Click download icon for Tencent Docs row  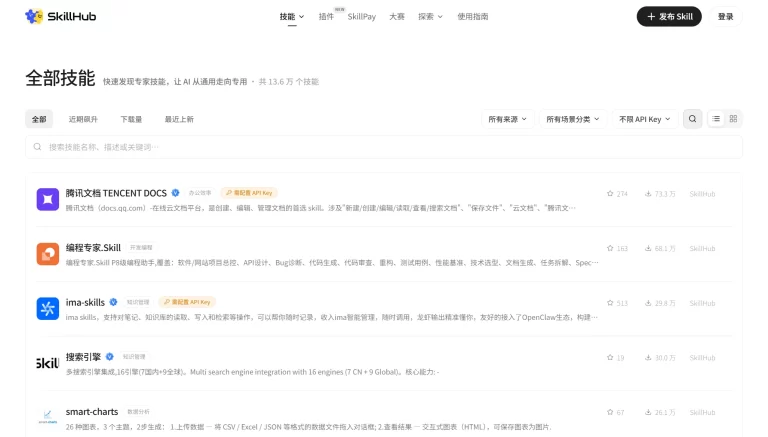[x=648, y=194]
